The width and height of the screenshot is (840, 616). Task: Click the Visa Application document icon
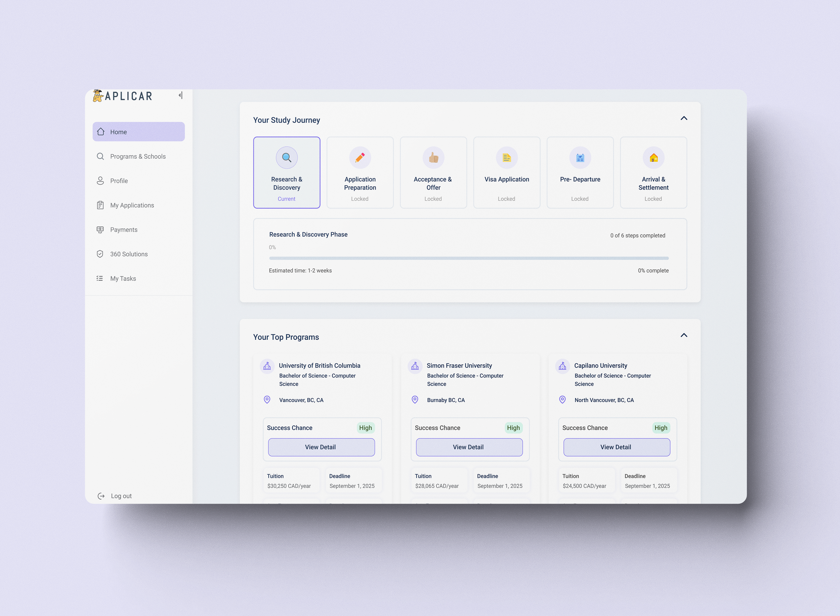506,157
